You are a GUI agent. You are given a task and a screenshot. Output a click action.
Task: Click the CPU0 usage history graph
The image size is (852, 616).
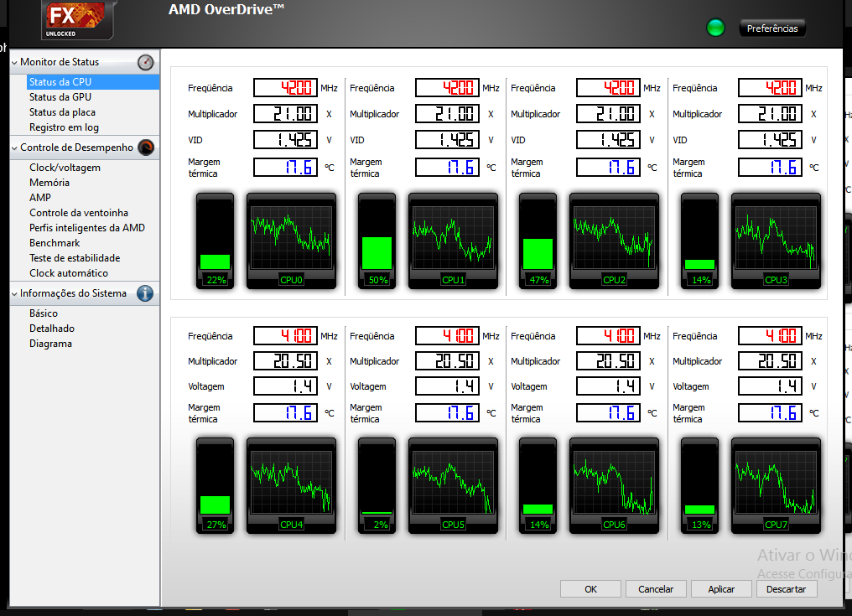point(291,241)
